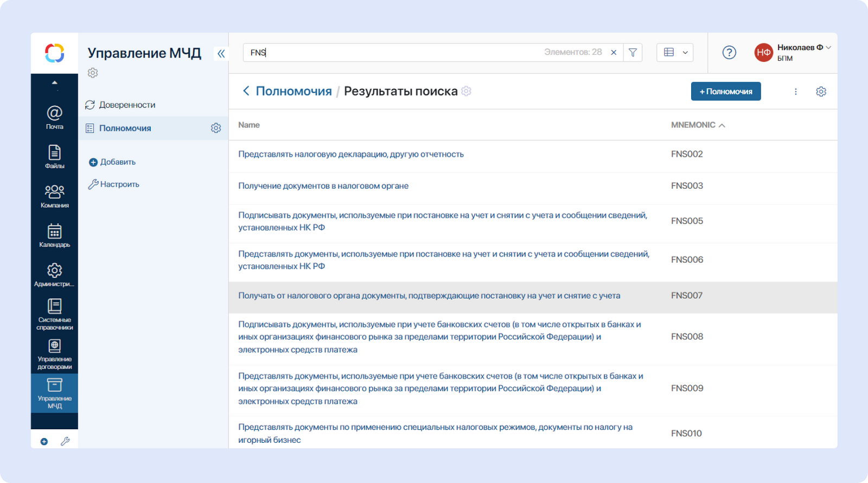Open the Файлы files section
The image size is (868, 483).
(x=54, y=157)
